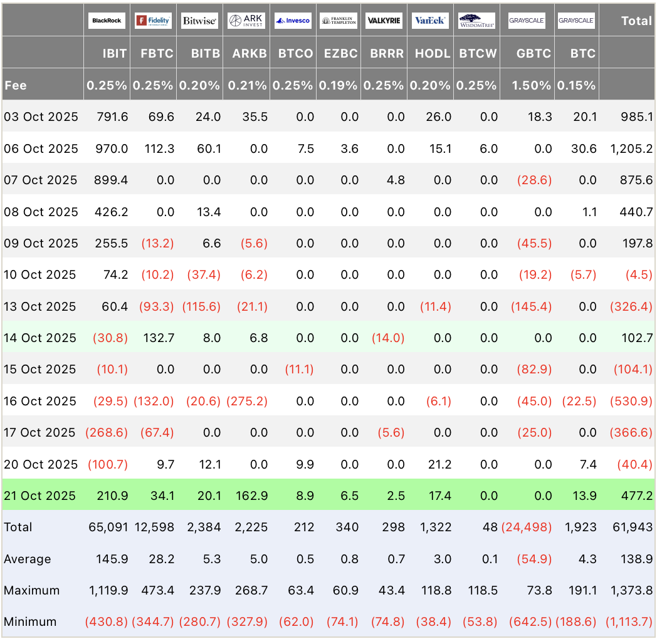Screen dimensions: 662x644
Task: Click the VanEck logo
Action: click(x=431, y=21)
